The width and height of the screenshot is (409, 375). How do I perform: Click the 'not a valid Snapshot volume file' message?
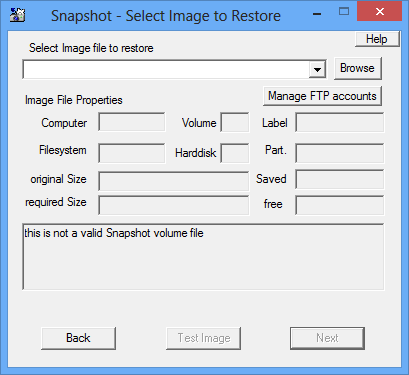point(114,233)
